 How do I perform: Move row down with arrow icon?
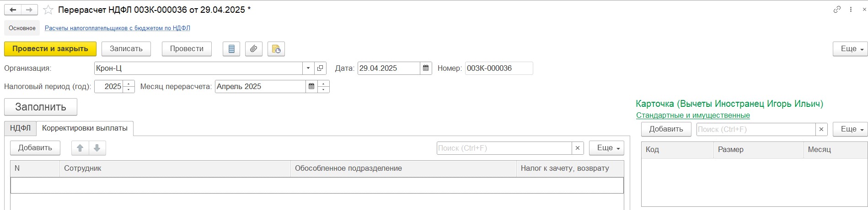tap(97, 148)
